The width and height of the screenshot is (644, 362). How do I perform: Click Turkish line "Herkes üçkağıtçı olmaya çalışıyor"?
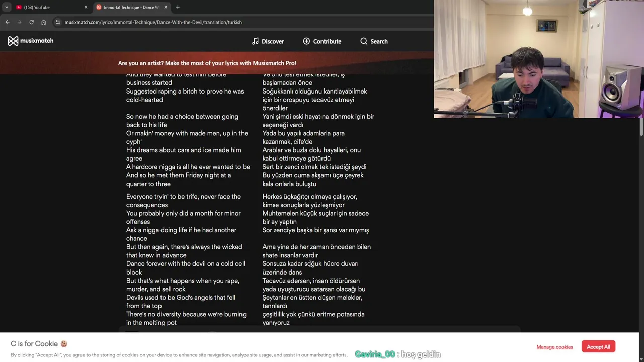tap(310, 197)
